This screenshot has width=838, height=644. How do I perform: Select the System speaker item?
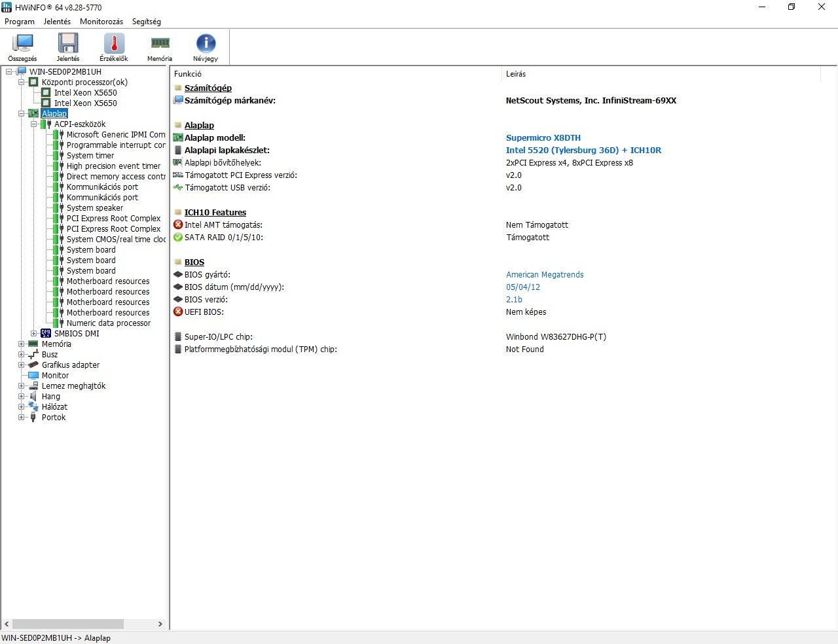pyautogui.click(x=95, y=208)
